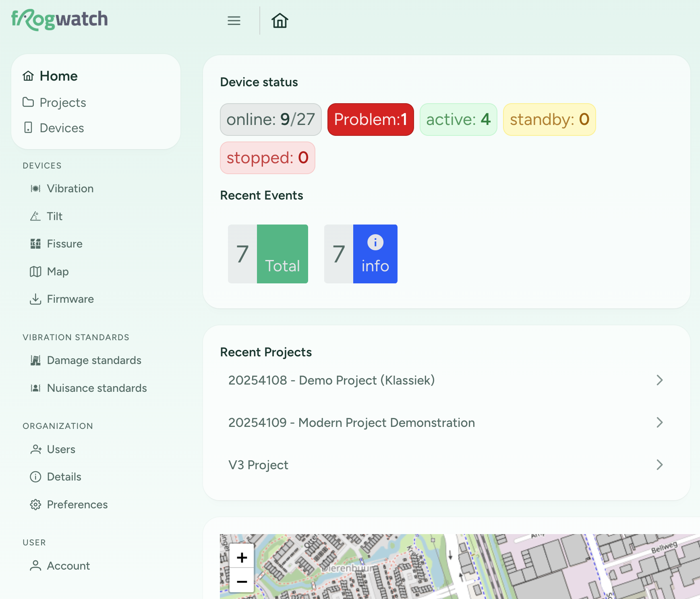Image resolution: width=700 pixels, height=599 pixels.
Task: Click the online 9/27 status badge
Action: click(270, 119)
